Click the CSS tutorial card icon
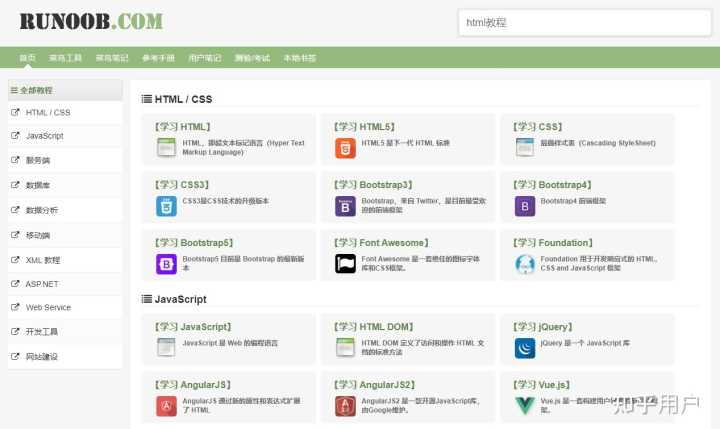The image size is (720, 429). tap(524, 147)
